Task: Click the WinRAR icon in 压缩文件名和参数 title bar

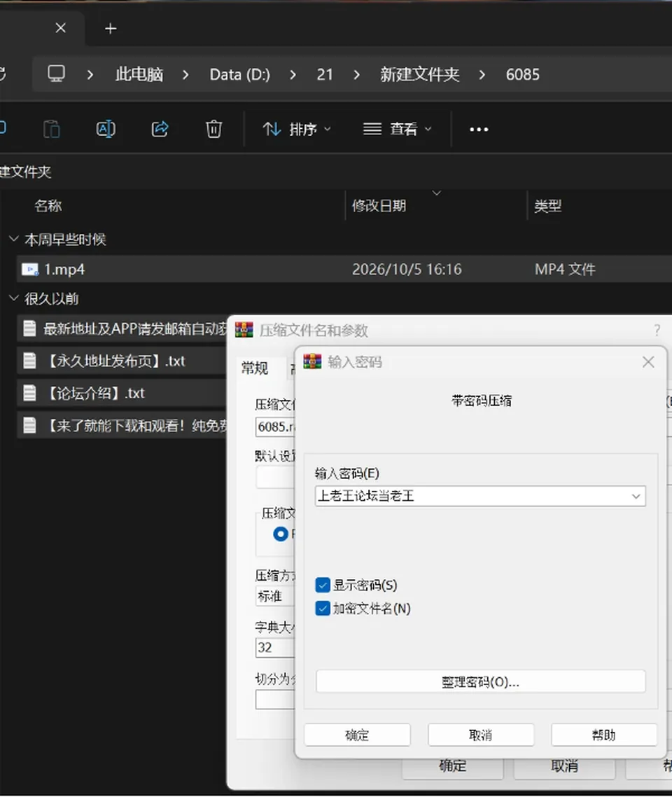Action: pos(244,330)
